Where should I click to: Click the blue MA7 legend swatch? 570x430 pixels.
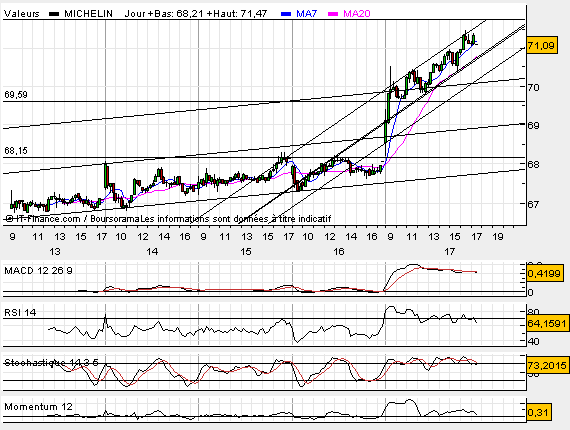[286, 14]
